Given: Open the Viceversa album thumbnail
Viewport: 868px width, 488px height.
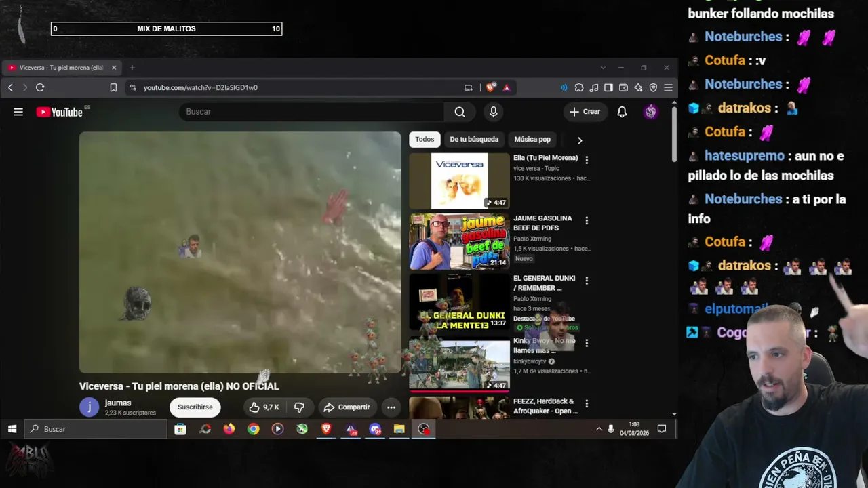Looking at the screenshot, I should click(x=459, y=181).
